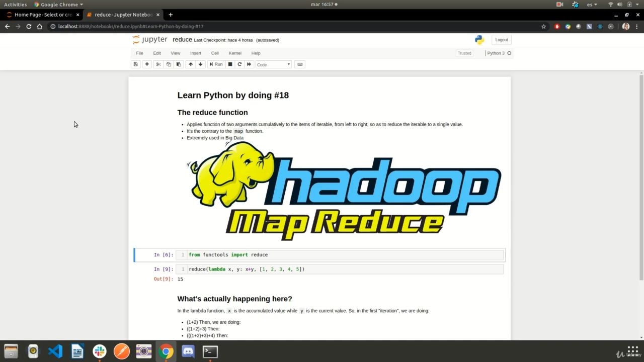The image size is (644, 362).
Task: Open the Activities overview
Action: [16, 5]
